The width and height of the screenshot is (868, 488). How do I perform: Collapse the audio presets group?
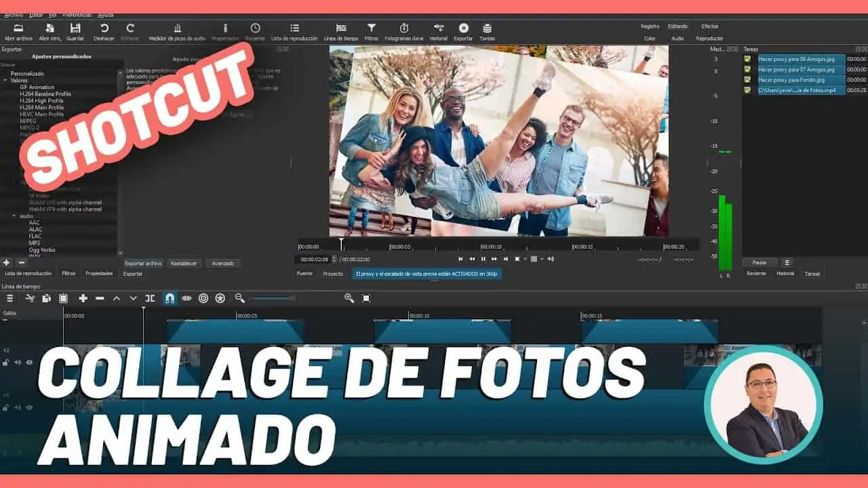point(14,216)
